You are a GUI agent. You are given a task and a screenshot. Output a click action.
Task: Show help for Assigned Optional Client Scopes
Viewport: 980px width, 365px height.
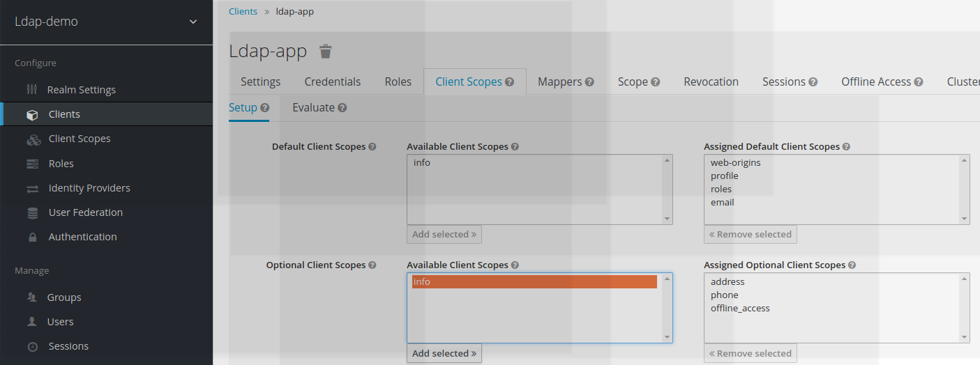tap(852, 265)
